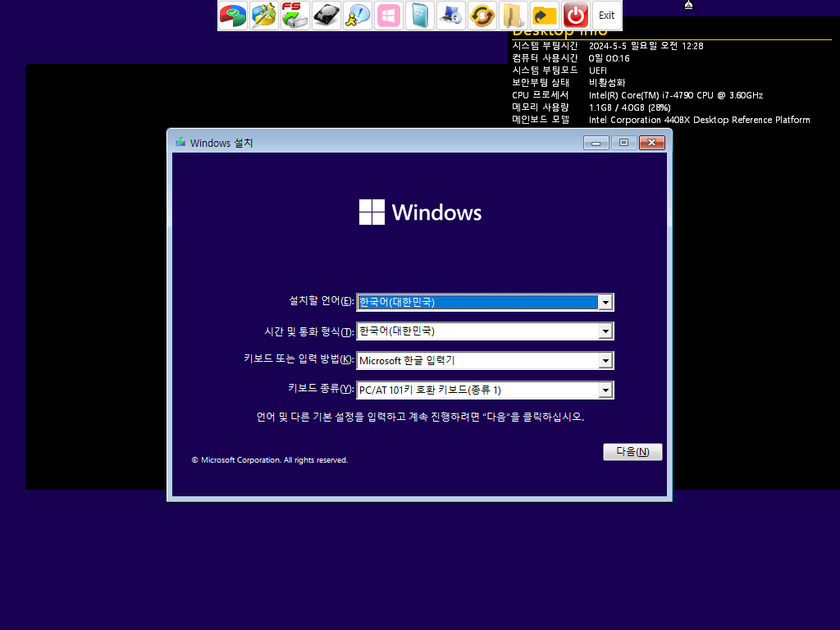Viewport: 840px width, 630px height.
Task: Launch the partition wizard icon with magic wand
Action: (264, 16)
